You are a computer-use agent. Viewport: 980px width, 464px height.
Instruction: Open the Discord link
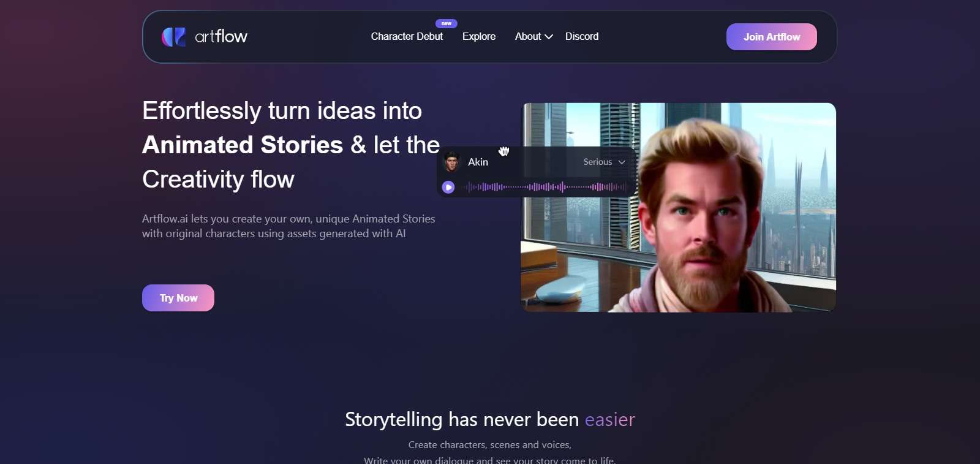pyautogui.click(x=582, y=37)
